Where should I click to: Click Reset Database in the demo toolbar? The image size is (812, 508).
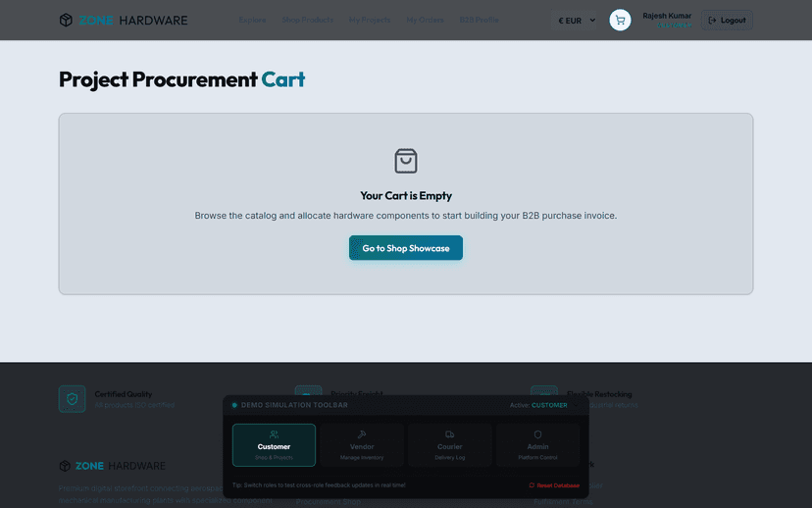click(553, 485)
